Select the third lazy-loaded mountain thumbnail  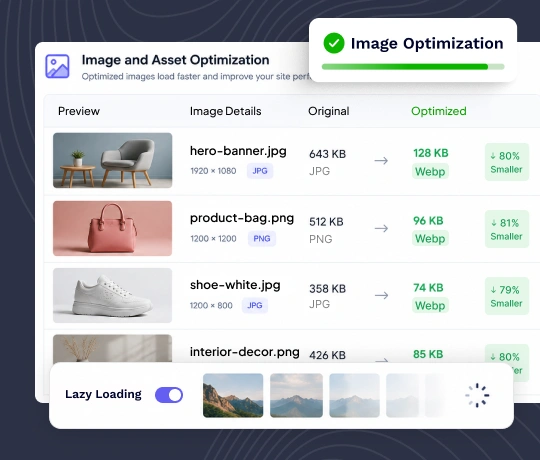pyautogui.click(x=355, y=395)
